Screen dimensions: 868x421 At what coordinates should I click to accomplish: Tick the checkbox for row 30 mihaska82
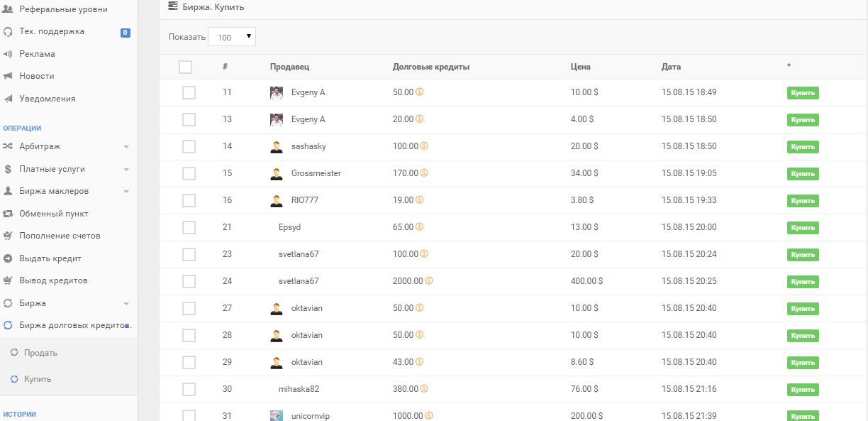189,389
